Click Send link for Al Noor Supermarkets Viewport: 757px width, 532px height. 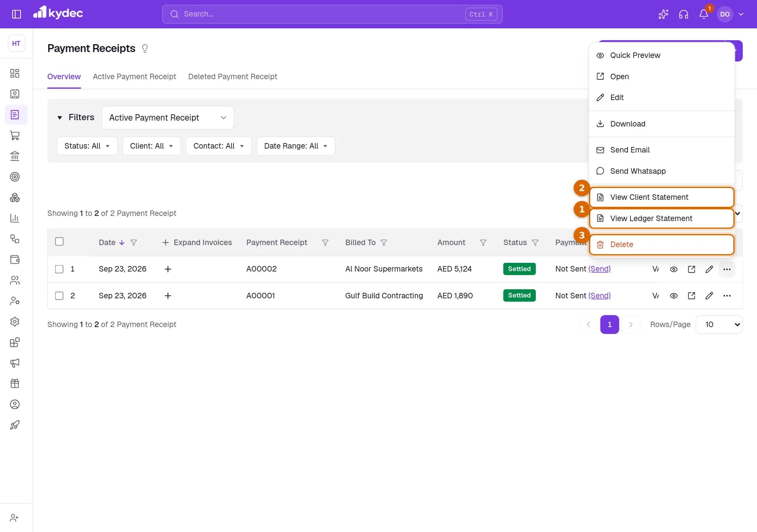tap(599, 269)
